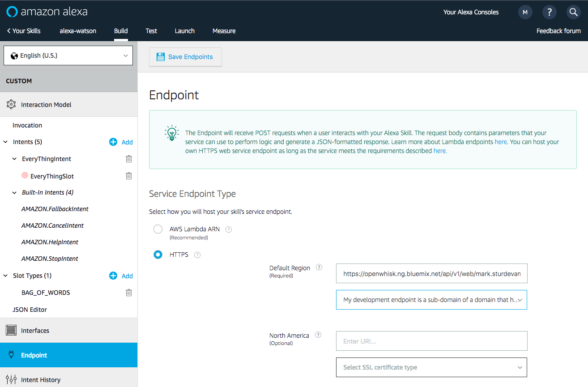
Task: Go back to Your Skills
Action: click(x=24, y=31)
